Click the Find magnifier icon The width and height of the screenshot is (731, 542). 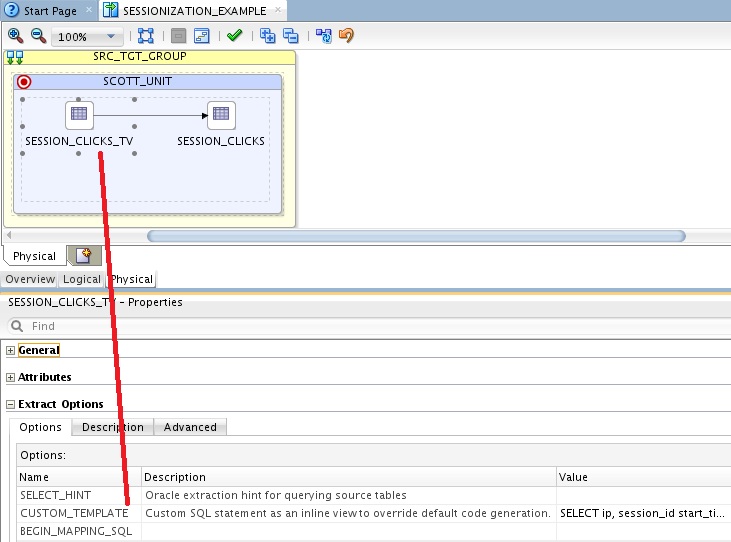(17, 326)
